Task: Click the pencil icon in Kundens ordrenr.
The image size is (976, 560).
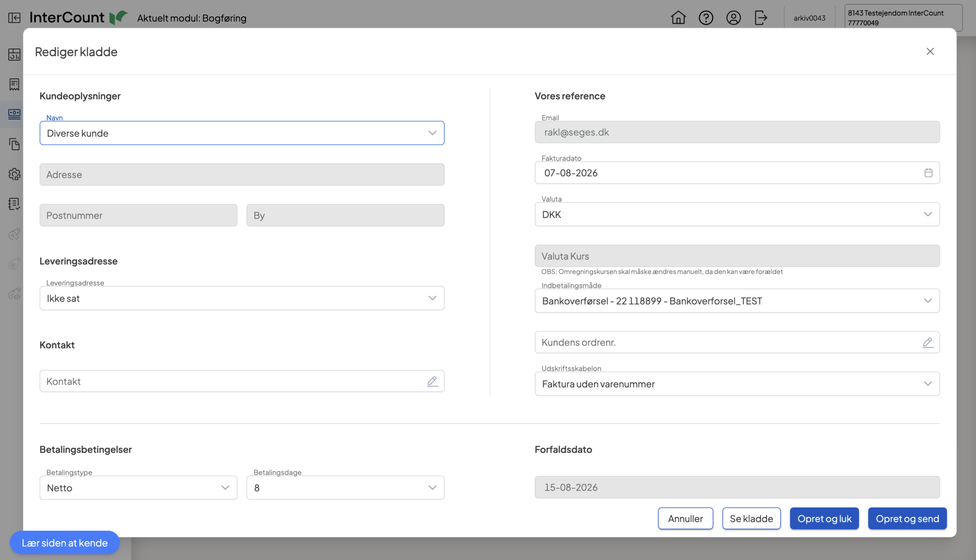Action: (x=928, y=342)
